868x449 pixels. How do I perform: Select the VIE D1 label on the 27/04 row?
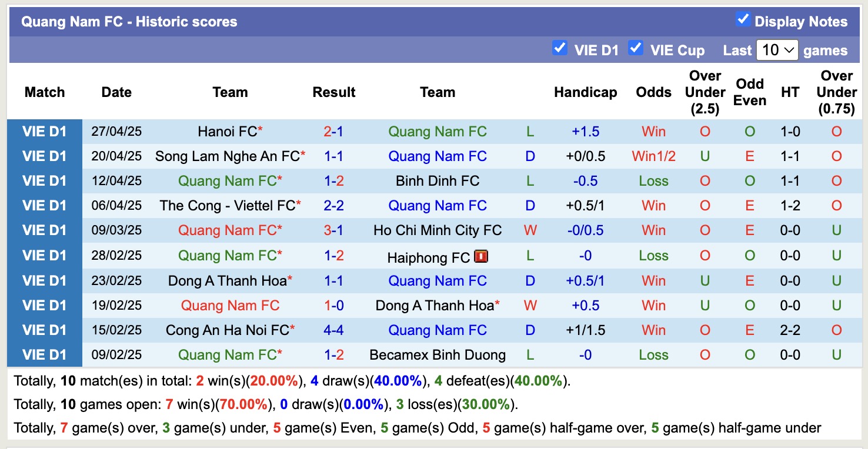click(45, 131)
